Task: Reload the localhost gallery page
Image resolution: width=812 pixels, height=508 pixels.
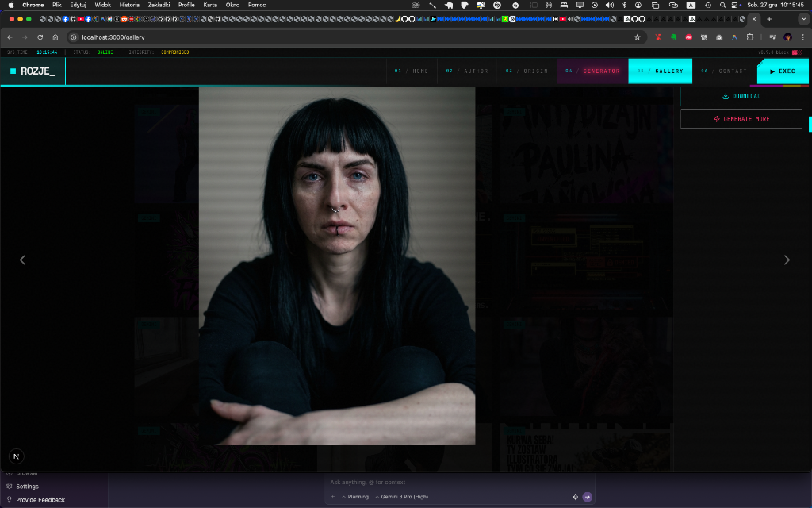Action: click(x=40, y=37)
